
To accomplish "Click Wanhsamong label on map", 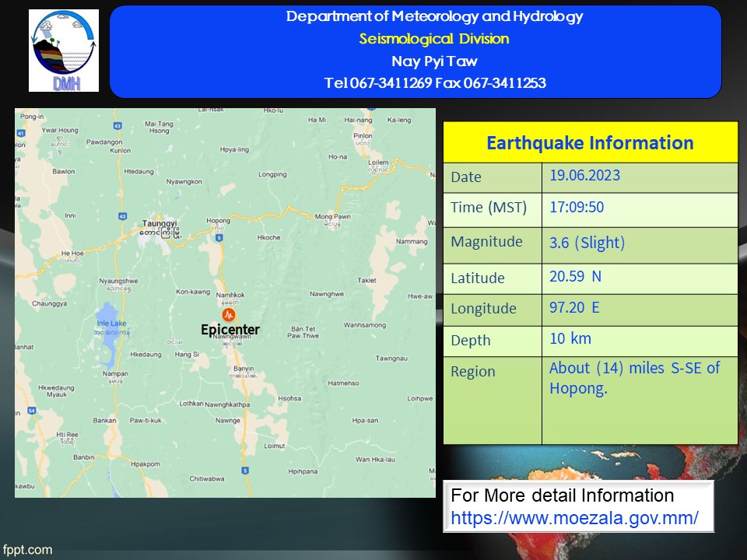I will [365, 325].
